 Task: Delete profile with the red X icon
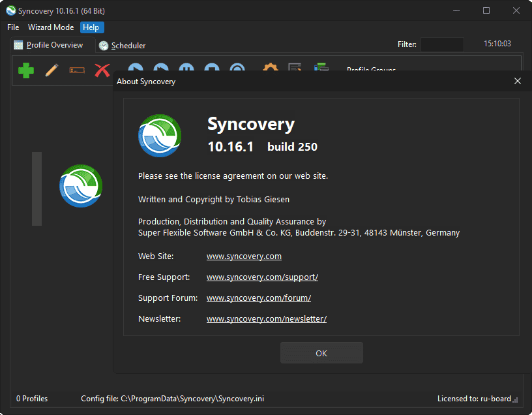(102, 70)
